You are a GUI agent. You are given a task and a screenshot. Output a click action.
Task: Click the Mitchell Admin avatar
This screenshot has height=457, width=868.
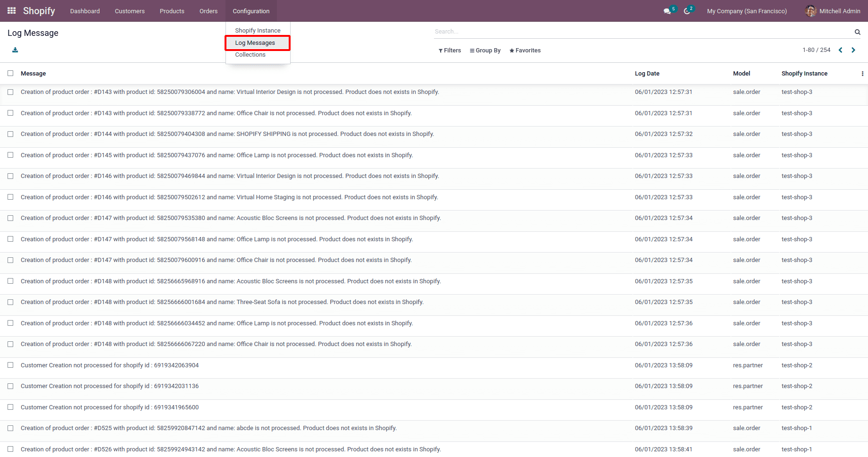811,11
